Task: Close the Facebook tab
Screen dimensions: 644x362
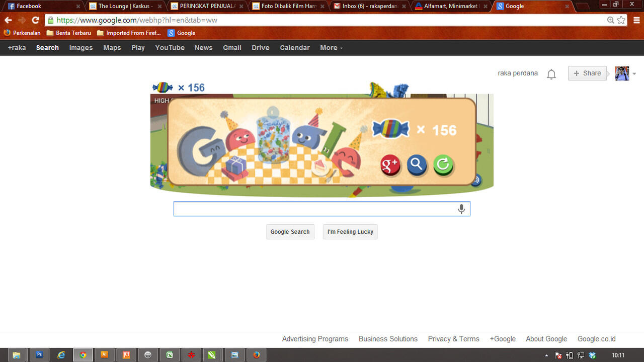Action: click(x=78, y=7)
